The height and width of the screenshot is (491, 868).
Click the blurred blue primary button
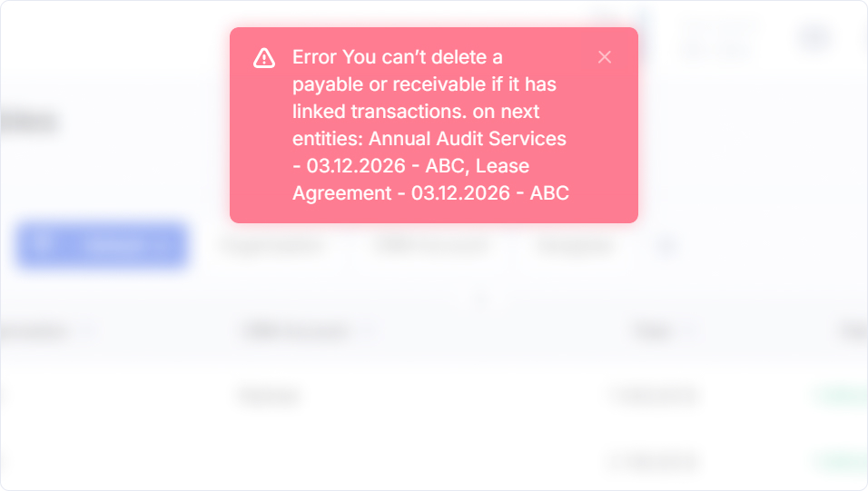pyautogui.click(x=102, y=245)
